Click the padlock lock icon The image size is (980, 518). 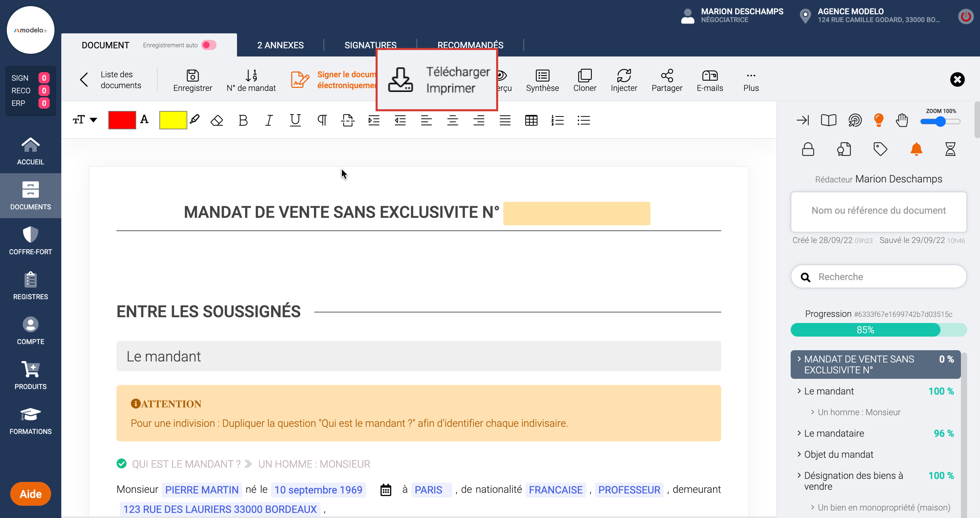(x=808, y=149)
